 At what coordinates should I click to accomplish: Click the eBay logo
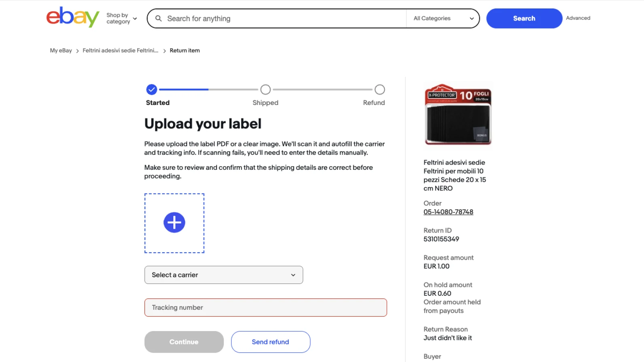(x=73, y=17)
